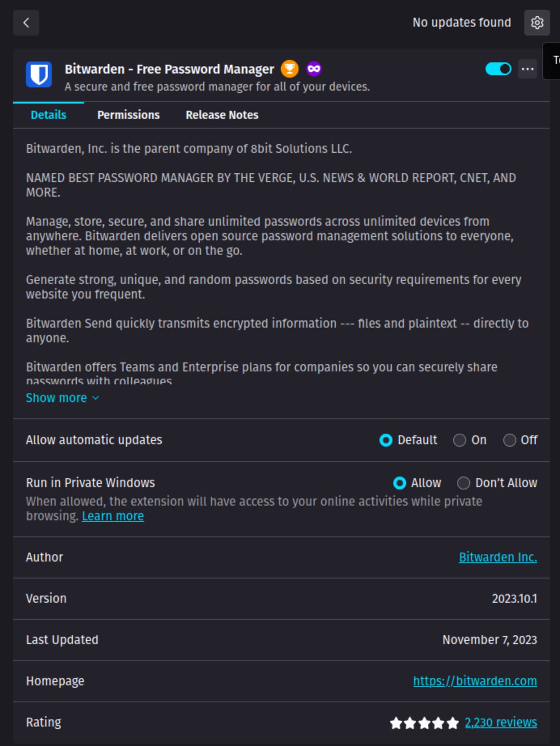
Task: Click the Last Updated row label
Action: point(62,640)
